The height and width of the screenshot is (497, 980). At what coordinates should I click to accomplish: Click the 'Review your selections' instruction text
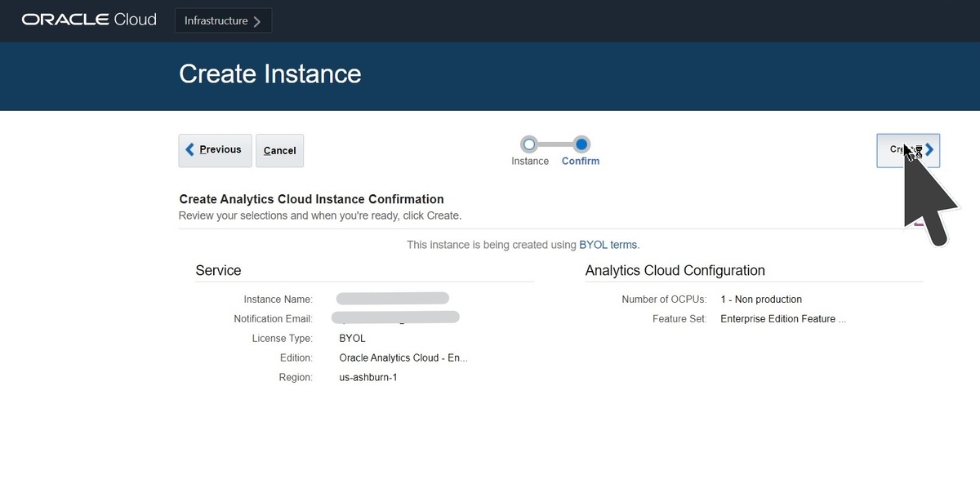point(320,216)
